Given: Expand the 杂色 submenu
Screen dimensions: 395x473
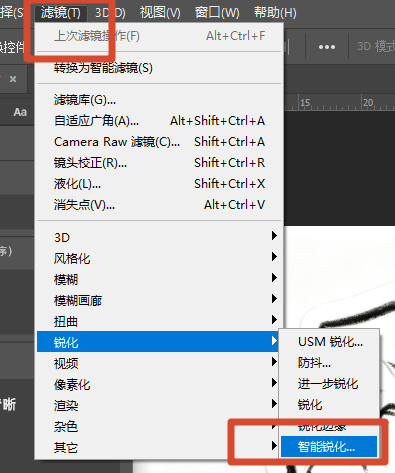Looking at the screenshot, I should (157, 426).
